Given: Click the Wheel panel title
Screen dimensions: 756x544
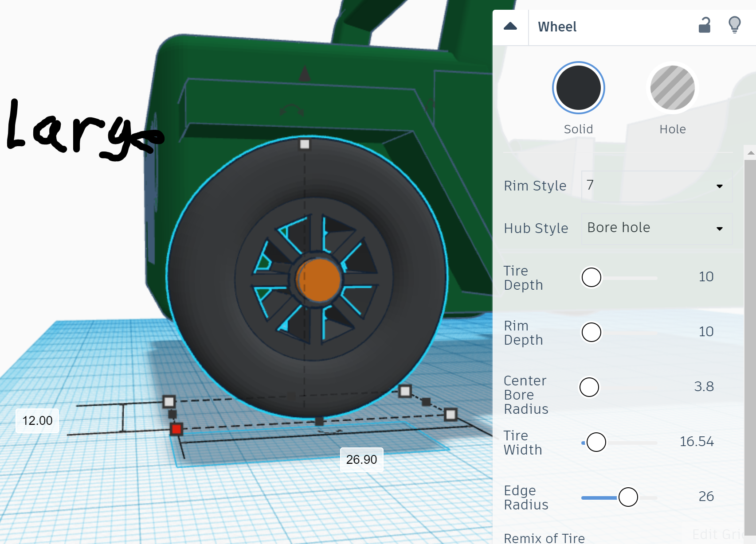Looking at the screenshot, I should click(557, 27).
